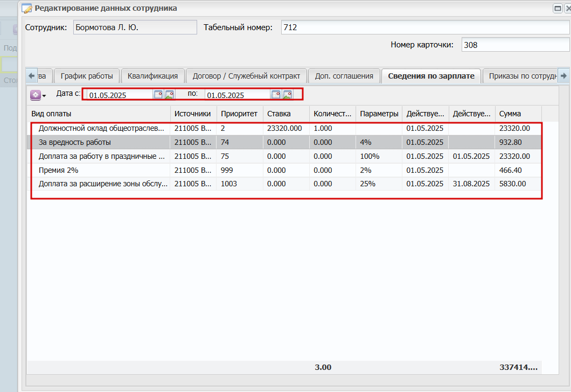The image size is (571, 392).
Task: Switch to the График работы tab
Action: (87, 76)
